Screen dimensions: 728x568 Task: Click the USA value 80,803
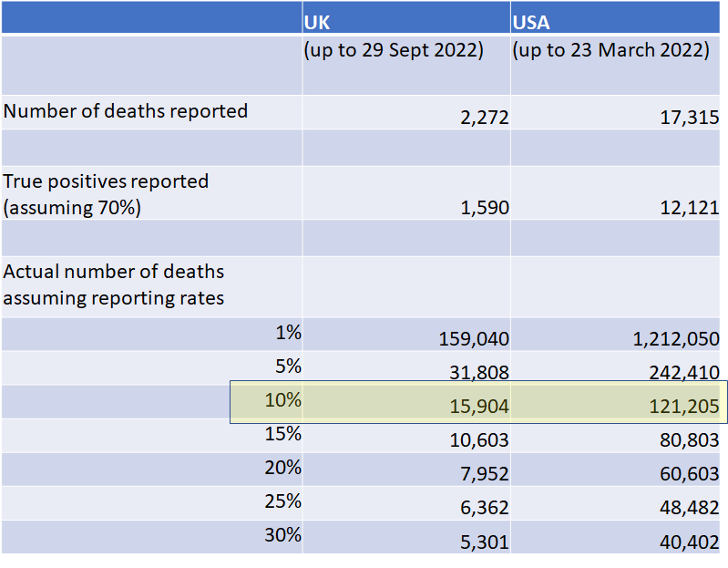[690, 440]
